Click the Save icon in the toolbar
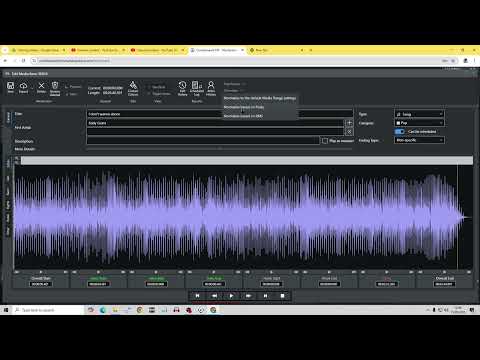The image size is (480, 360). pos(10,86)
